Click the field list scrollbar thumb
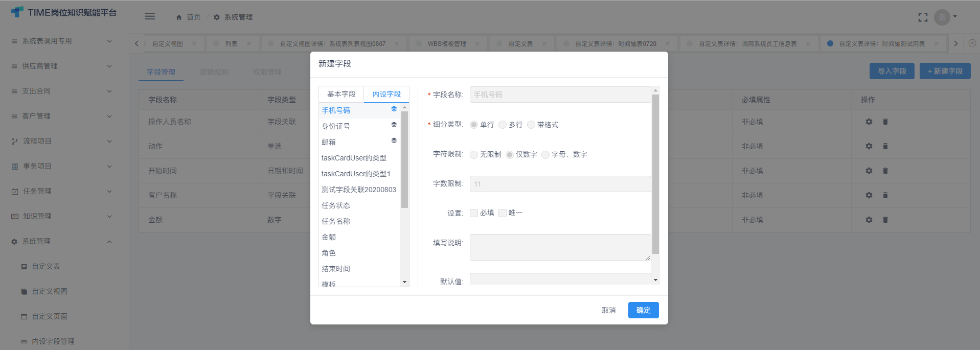 (x=404, y=159)
